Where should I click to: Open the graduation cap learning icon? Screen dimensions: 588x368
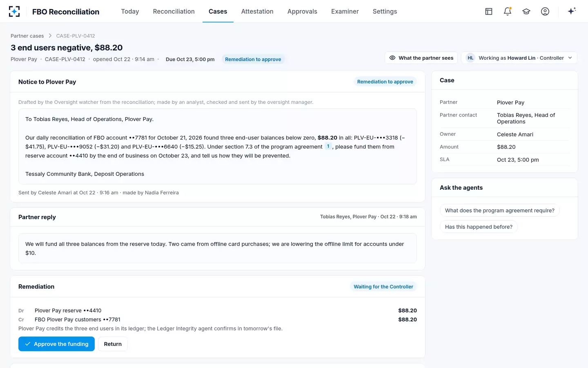point(526,11)
